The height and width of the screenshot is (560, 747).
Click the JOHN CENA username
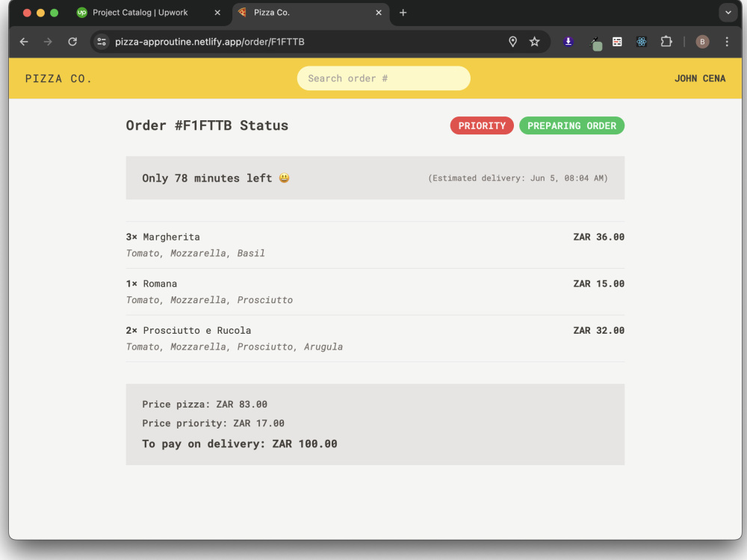(x=700, y=78)
